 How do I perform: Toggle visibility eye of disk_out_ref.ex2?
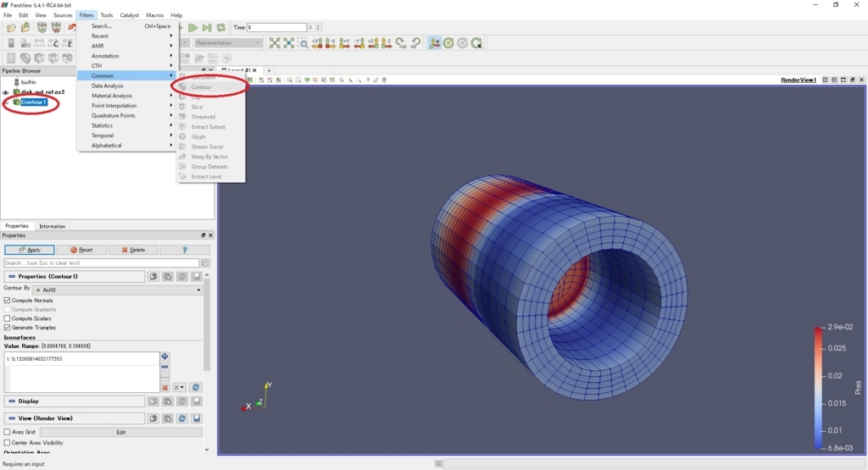tap(6, 92)
